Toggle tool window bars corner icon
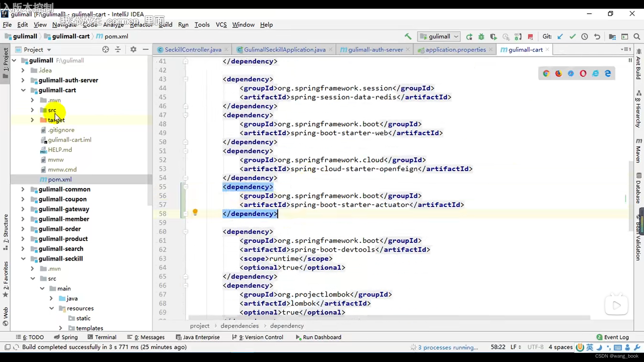This screenshot has width=644, height=362. [7, 347]
